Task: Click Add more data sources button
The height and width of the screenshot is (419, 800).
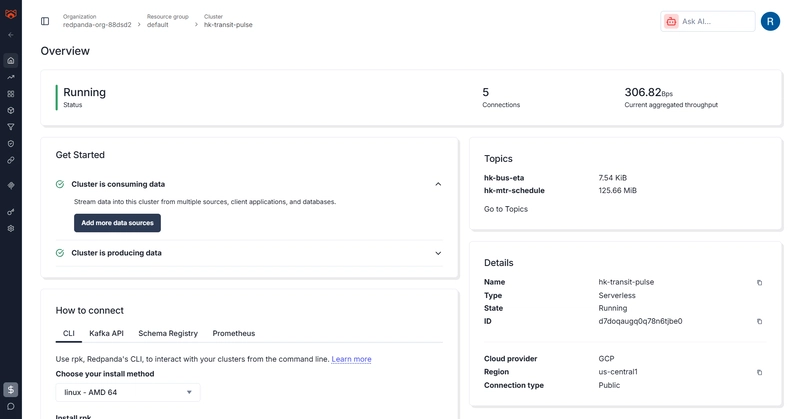Action: pyautogui.click(x=117, y=223)
